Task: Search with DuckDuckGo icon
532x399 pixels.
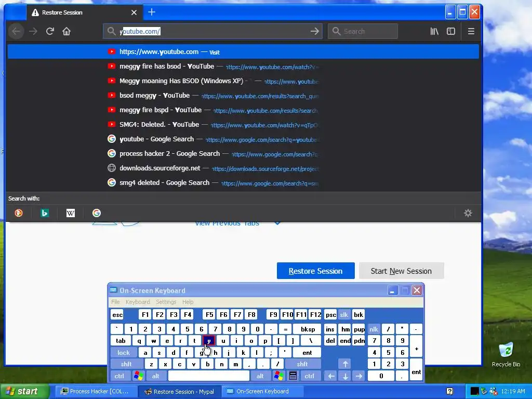Action: coord(19,212)
